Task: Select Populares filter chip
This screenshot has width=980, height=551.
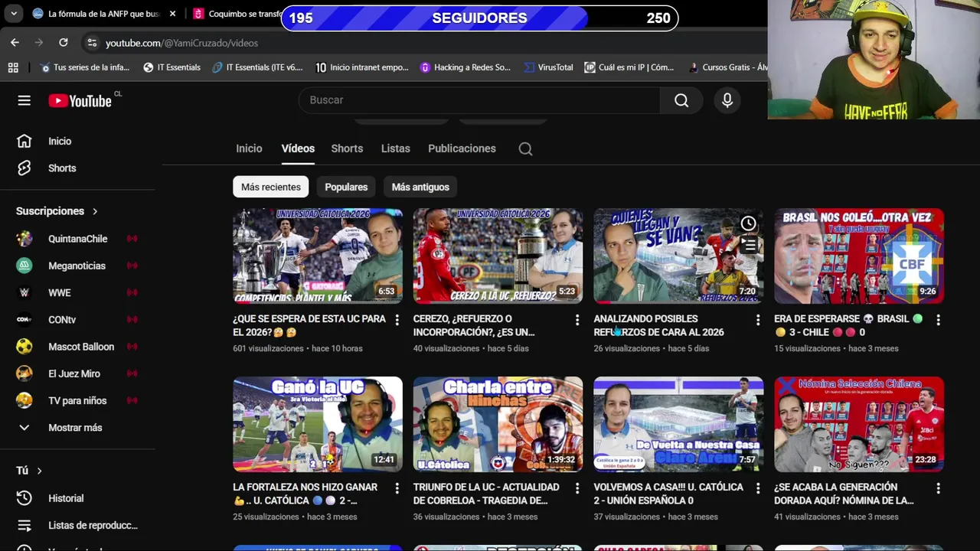Action: coord(346,187)
